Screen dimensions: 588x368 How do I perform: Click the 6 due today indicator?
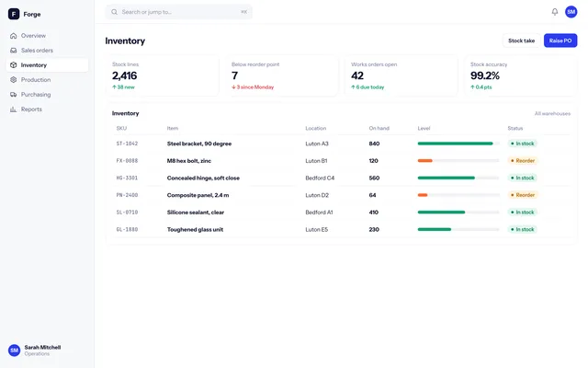[367, 87]
